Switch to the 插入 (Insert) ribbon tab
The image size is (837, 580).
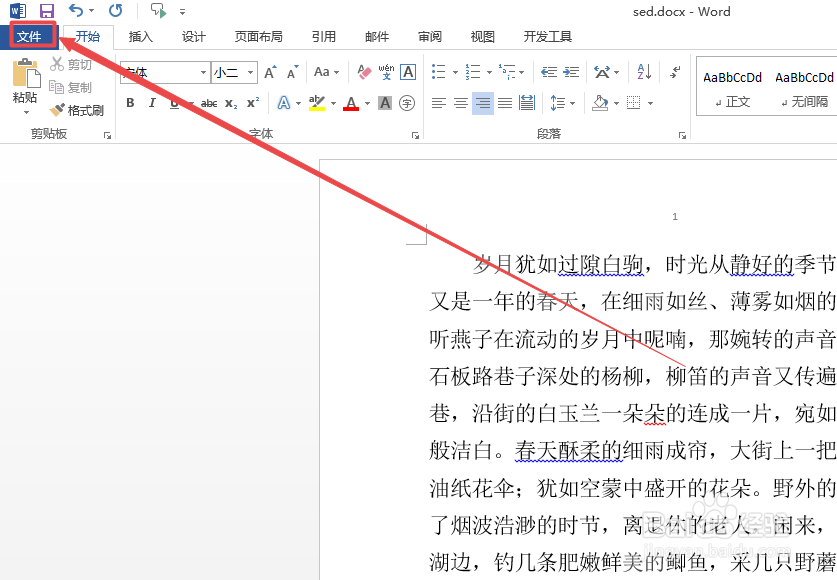[x=139, y=36]
